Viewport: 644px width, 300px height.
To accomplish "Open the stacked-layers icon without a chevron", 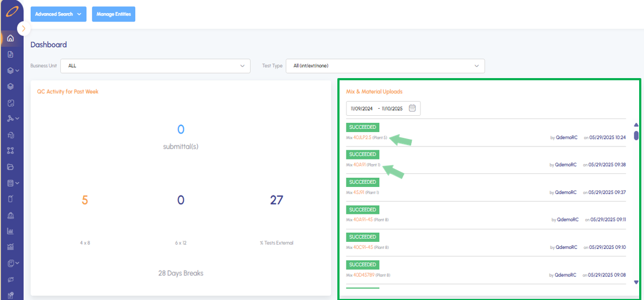I will coord(11,87).
